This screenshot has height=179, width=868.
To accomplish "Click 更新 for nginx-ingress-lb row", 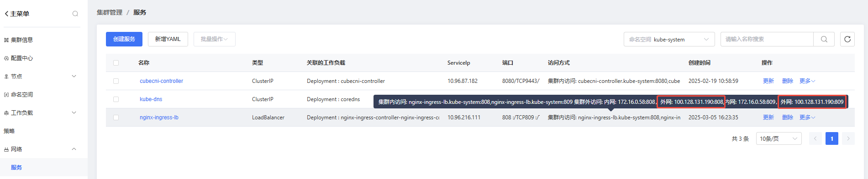I will coord(768,118).
